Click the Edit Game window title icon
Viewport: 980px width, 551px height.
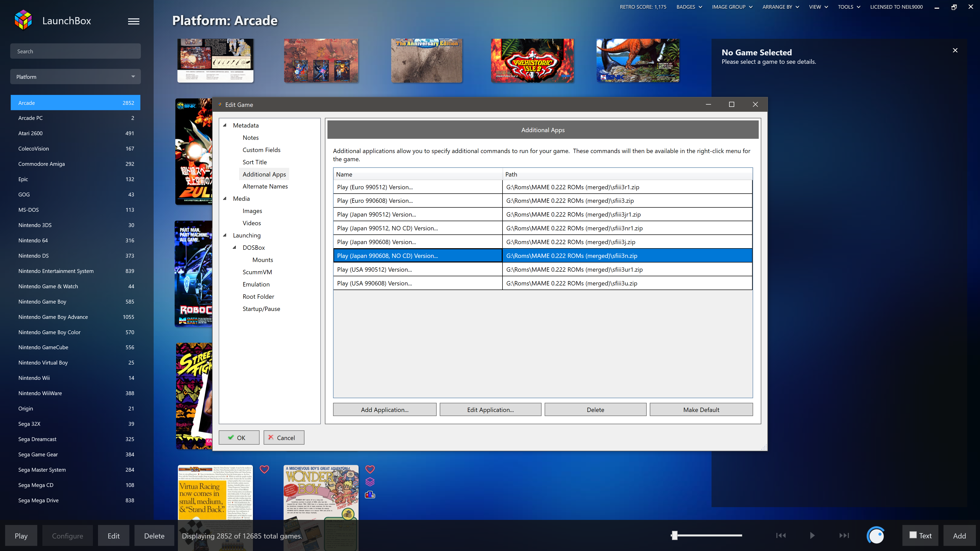[x=220, y=105]
